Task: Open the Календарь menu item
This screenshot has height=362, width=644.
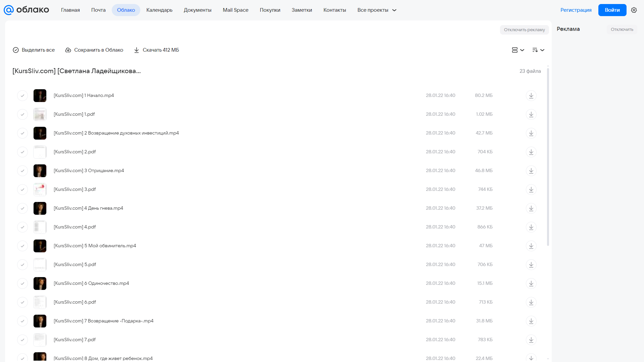Action: [x=159, y=10]
